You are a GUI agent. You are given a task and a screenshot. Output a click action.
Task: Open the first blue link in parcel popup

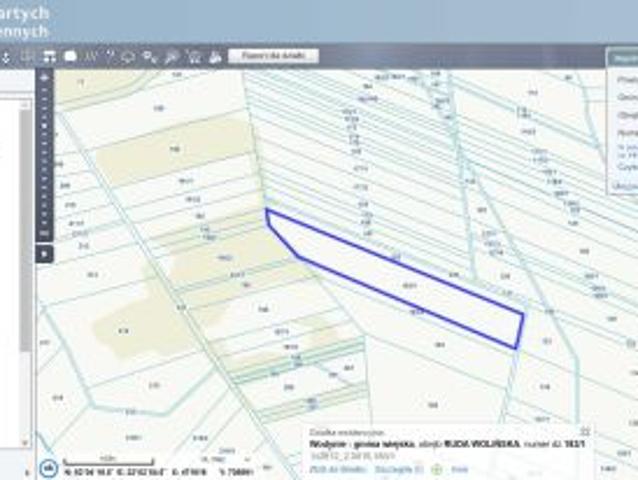pyautogui.click(x=337, y=469)
